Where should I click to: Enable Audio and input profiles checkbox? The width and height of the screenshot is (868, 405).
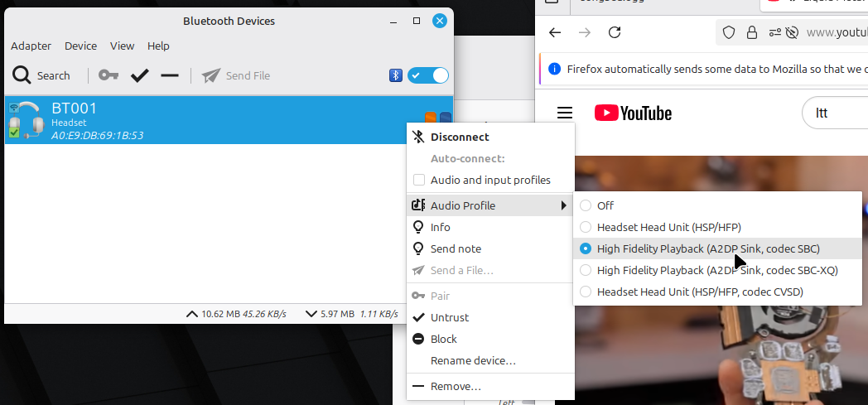419,180
